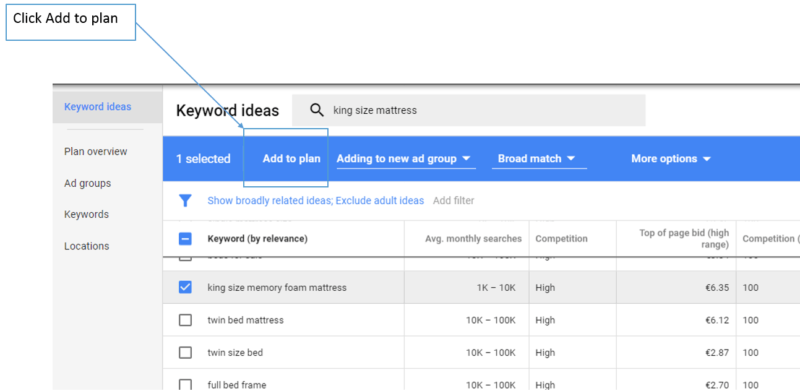
Task: Expand the More options dropdown
Action: click(x=671, y=159)
